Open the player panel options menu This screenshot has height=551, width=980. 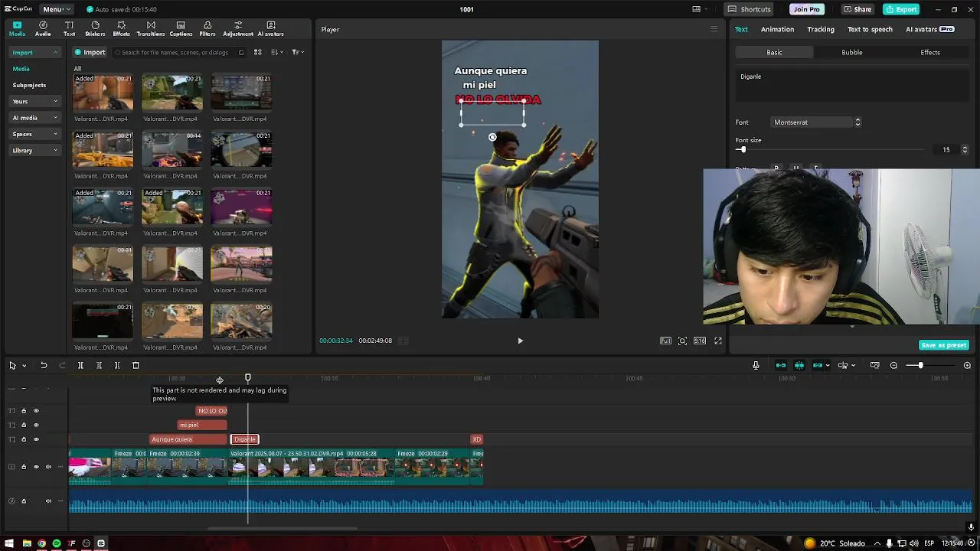click(x=714, y=29)
